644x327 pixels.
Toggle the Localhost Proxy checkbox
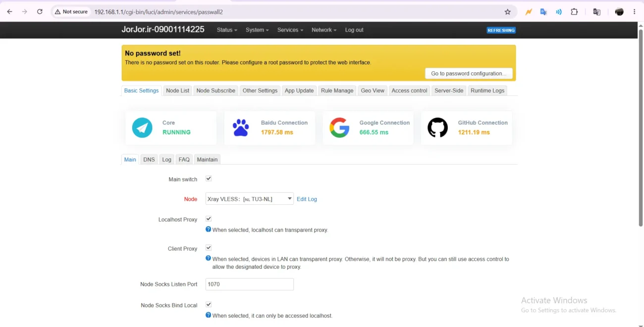[209, 219]
